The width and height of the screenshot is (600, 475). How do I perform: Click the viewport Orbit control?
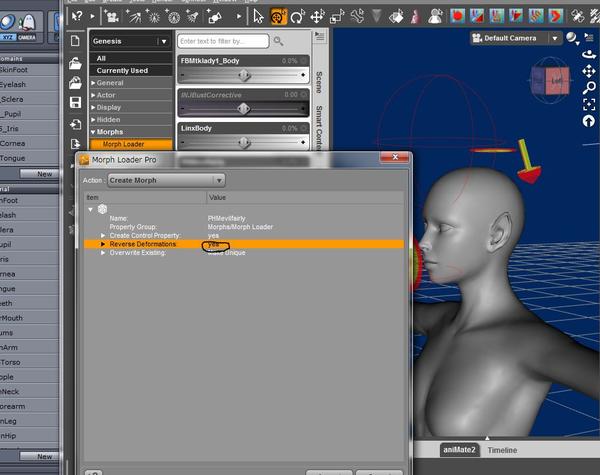click(x=589, y=54)
